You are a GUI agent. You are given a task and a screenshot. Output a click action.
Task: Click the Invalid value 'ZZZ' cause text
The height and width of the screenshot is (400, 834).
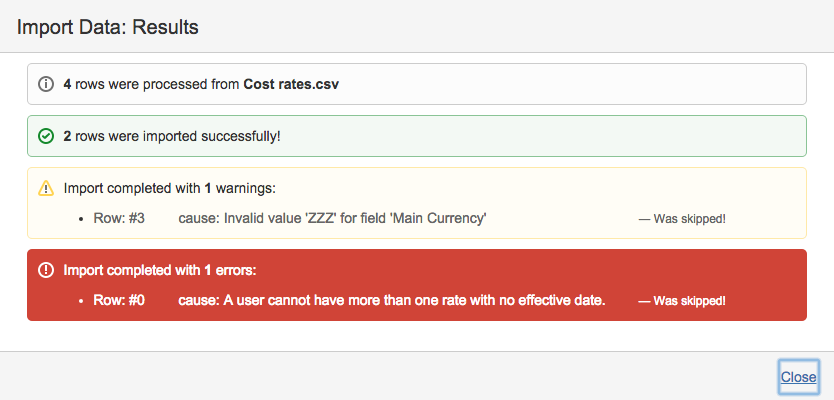[x=333, y=218]
